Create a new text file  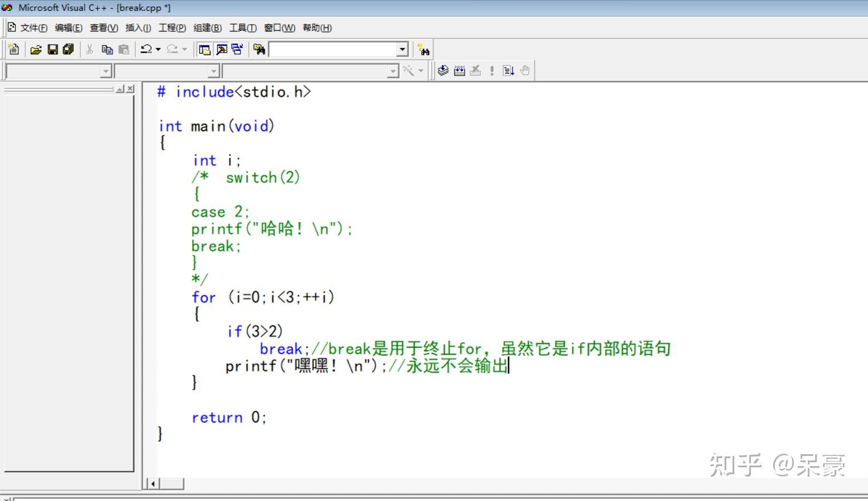click(x=14, y=50)
